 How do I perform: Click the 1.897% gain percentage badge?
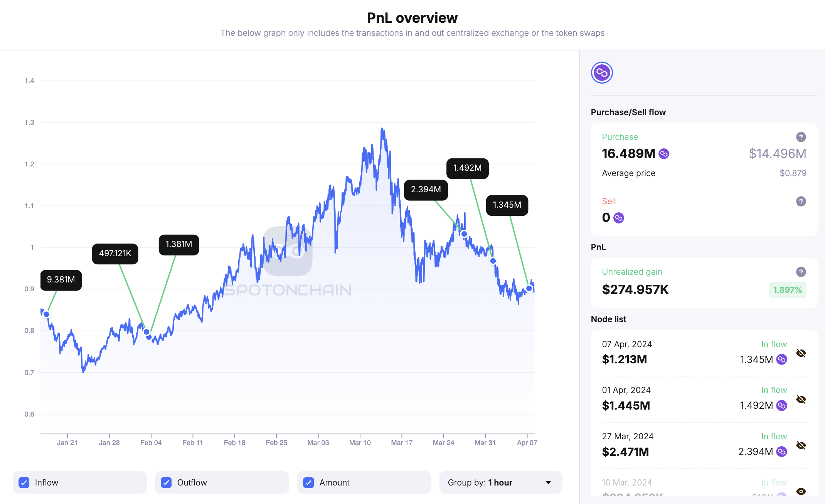point(788,290)
